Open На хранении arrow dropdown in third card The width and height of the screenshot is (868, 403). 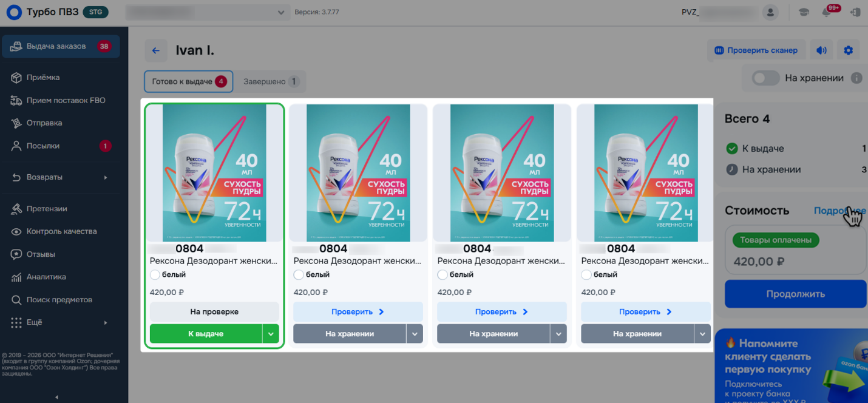pyautogui.click(x=558, y=334)
